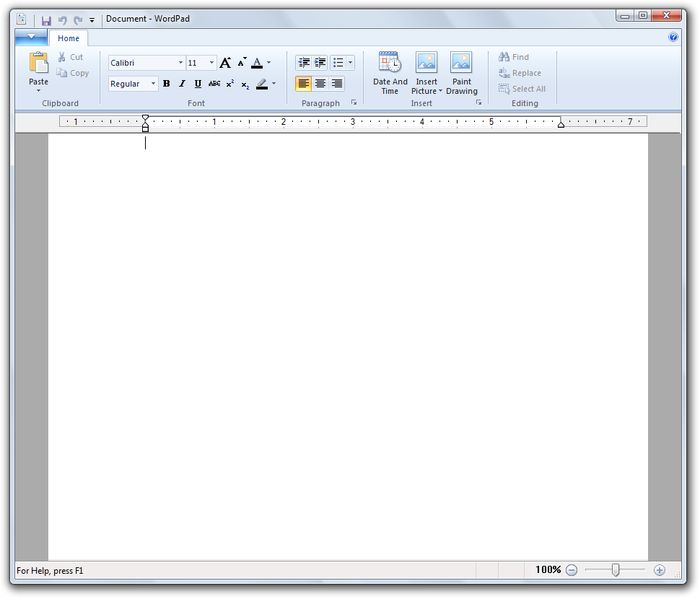700x599 pixels.
Task: Expand the Insert Picture dropdown arrow
Action: pyautogui.click(x=440, y=91)
